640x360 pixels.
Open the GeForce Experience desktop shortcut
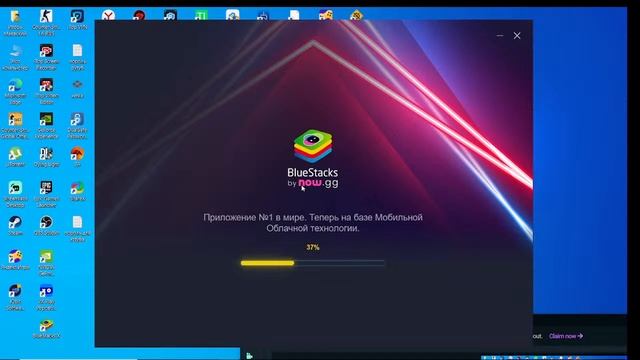pos(46,120)
